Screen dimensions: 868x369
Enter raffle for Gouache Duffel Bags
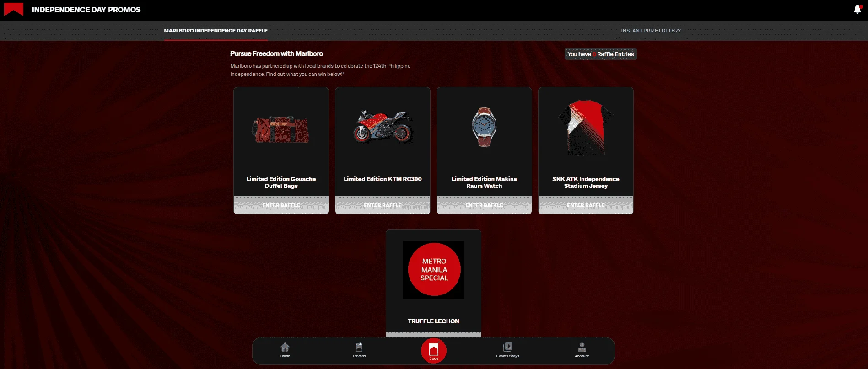tap(281, 205)
